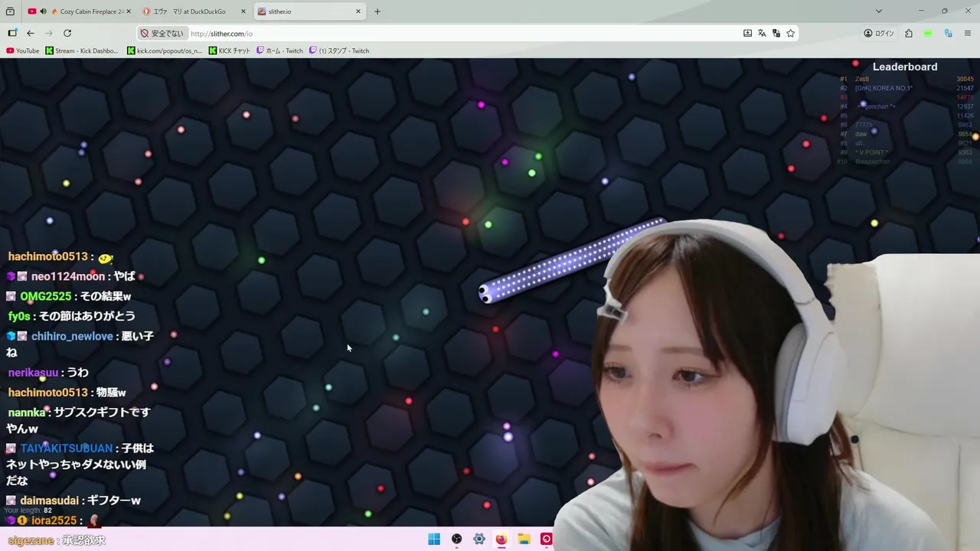Open the ログイン account button
This screenshot has height=551, width=980.
click(879, 33)
